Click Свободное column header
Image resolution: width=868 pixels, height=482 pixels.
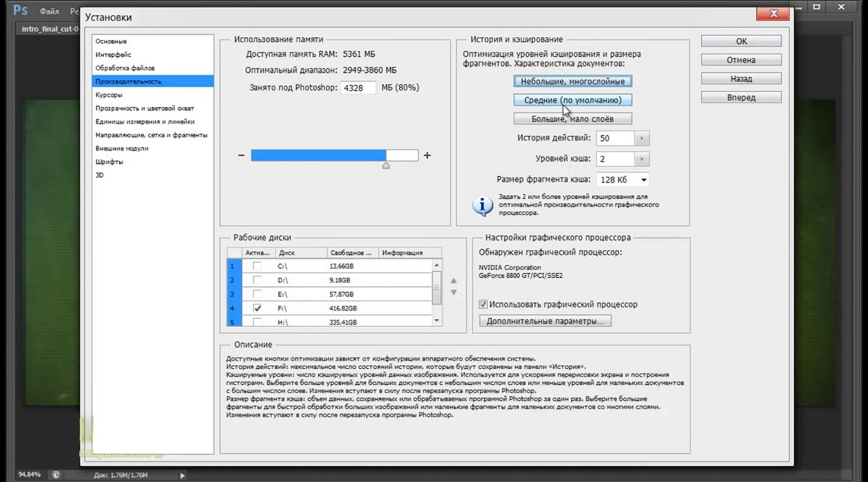click(352, 253)
